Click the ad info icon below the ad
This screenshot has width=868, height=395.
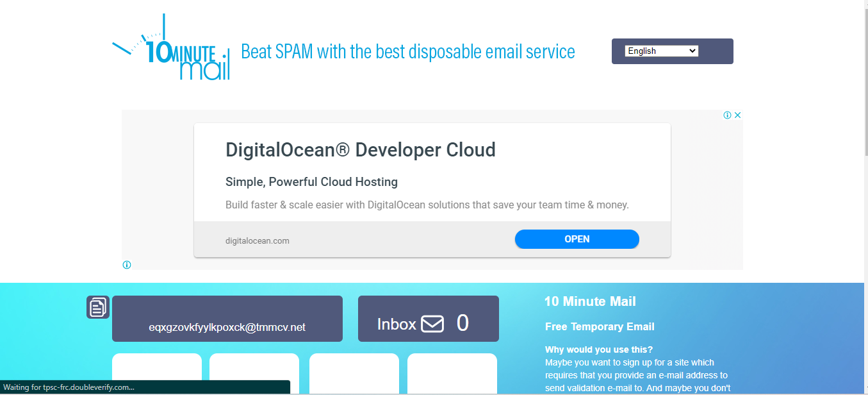(127, 265)
